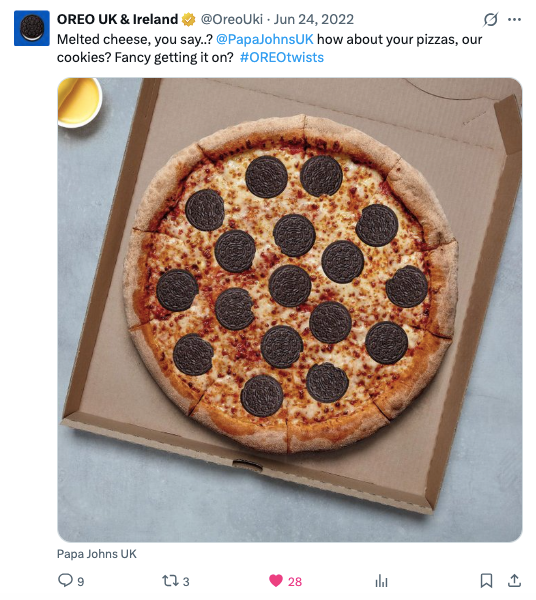Click the gold verified badge
Image resolution: width=536 pixels, height=600 pixels.
click(188, 20)
